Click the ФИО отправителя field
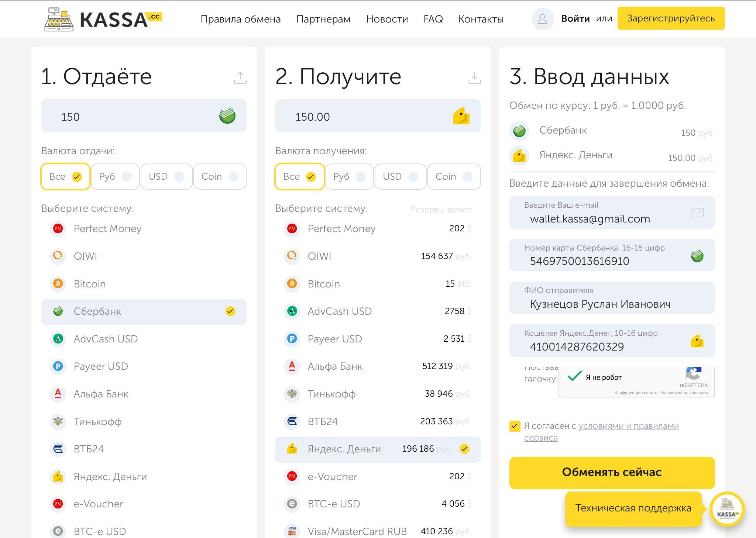756x538 pixels. pos(612,298)
